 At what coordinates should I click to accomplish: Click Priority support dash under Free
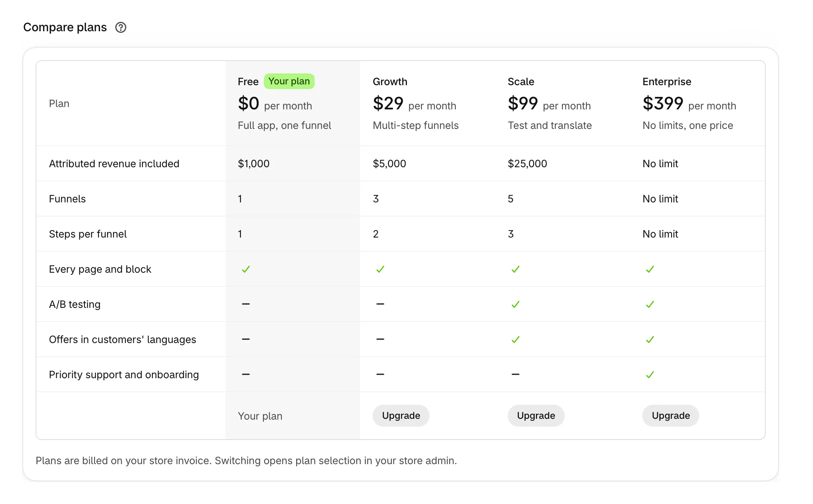pyautogui.click(x=246, y=374)
